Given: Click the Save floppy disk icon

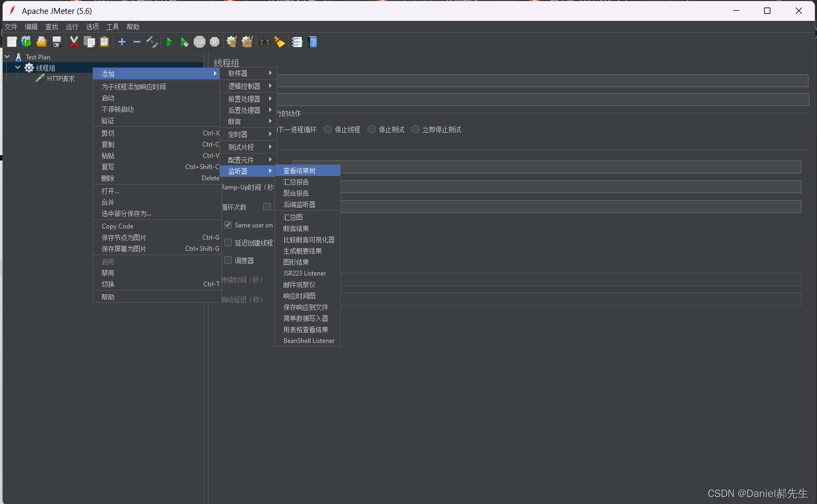Looking at the screenshot, I should 57,42.
